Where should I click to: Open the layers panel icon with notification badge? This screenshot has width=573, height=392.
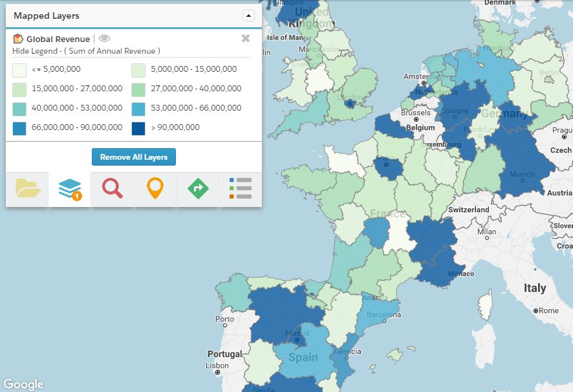70,188
